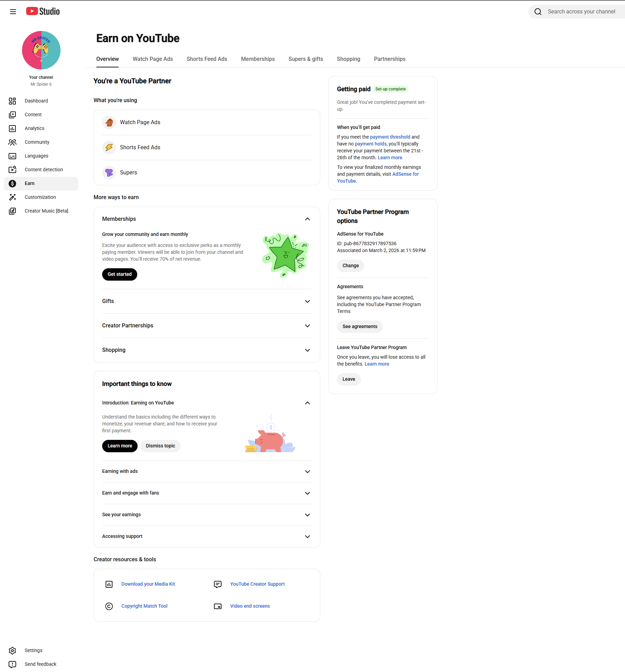This screenshot has width=625, height=672.
Task: Click the Supers purple icon
Action: pos(109,173)
